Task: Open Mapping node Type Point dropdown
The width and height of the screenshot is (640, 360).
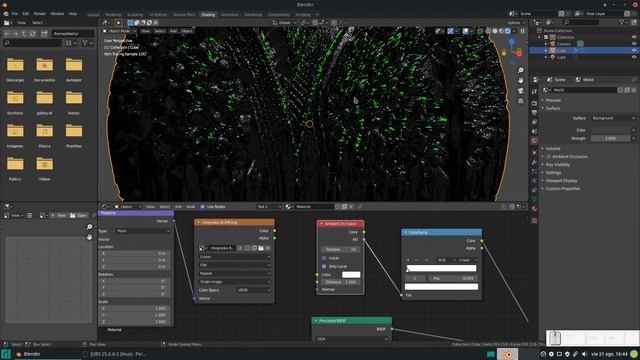Action: coord(143,231)
